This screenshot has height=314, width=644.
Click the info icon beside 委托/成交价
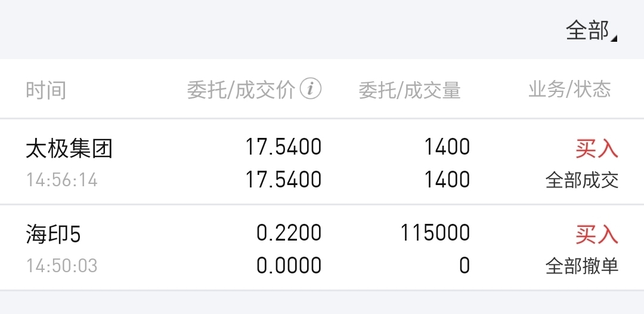pyautogui.click(x=311, y=89)
